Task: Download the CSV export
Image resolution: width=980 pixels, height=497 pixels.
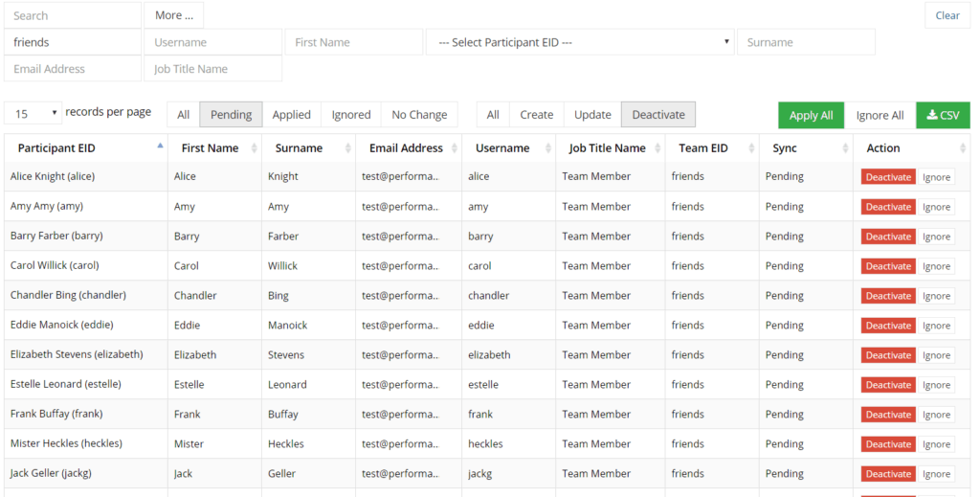Action: click(x=943, y=115)
